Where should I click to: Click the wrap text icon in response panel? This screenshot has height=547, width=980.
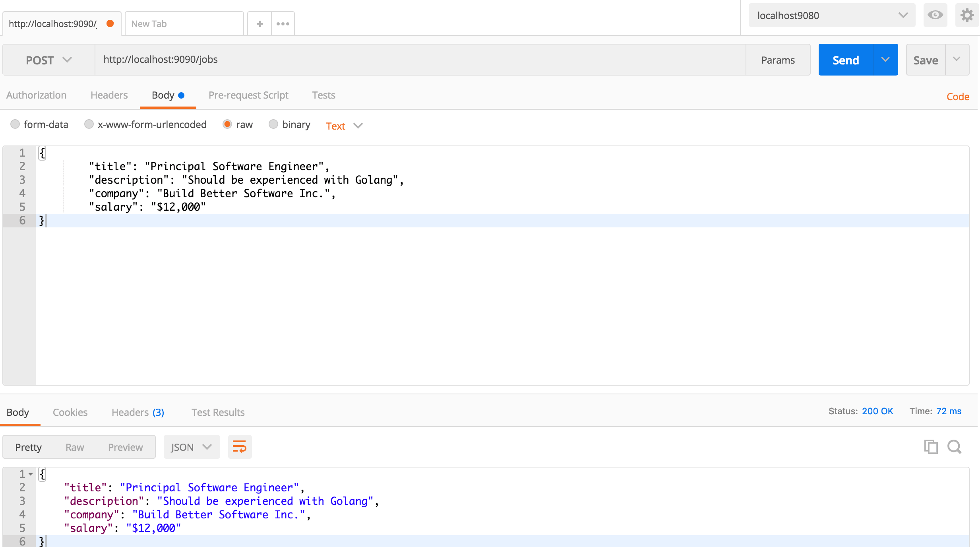pyautogui.click(x=240, y=447)
